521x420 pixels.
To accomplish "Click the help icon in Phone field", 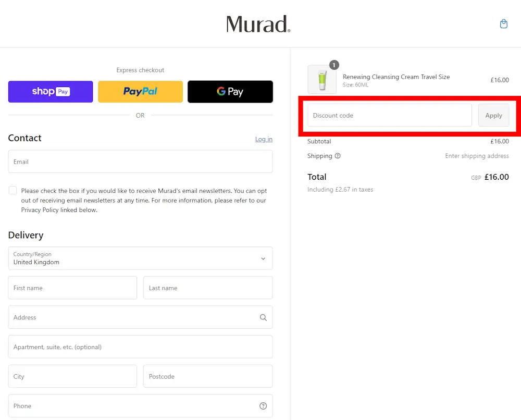I will 263,406.
